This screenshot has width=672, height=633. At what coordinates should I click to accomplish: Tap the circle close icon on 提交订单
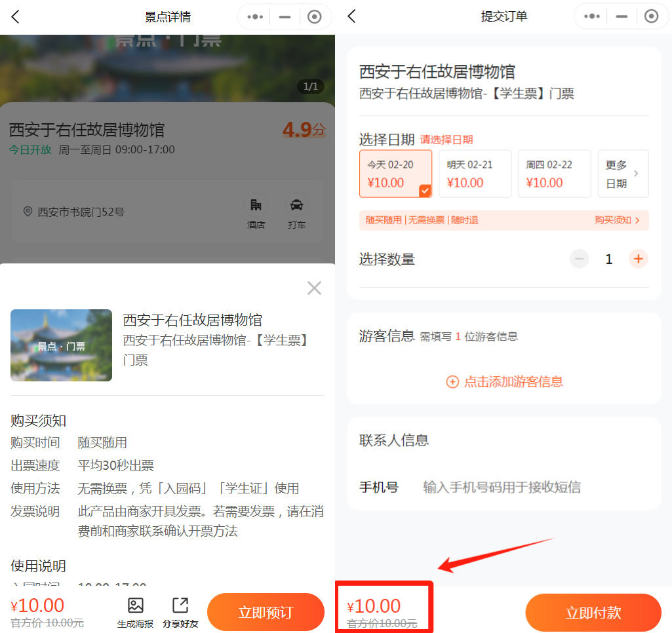point(651,16)
